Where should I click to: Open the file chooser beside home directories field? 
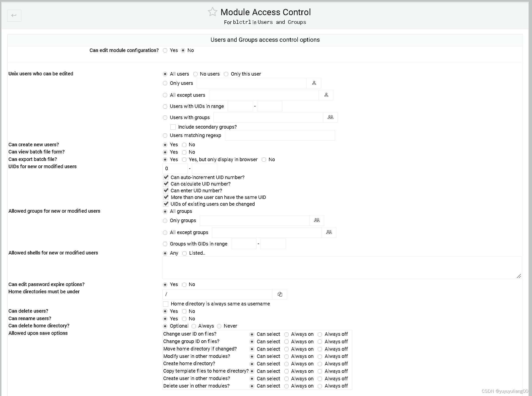coord(279,294)
